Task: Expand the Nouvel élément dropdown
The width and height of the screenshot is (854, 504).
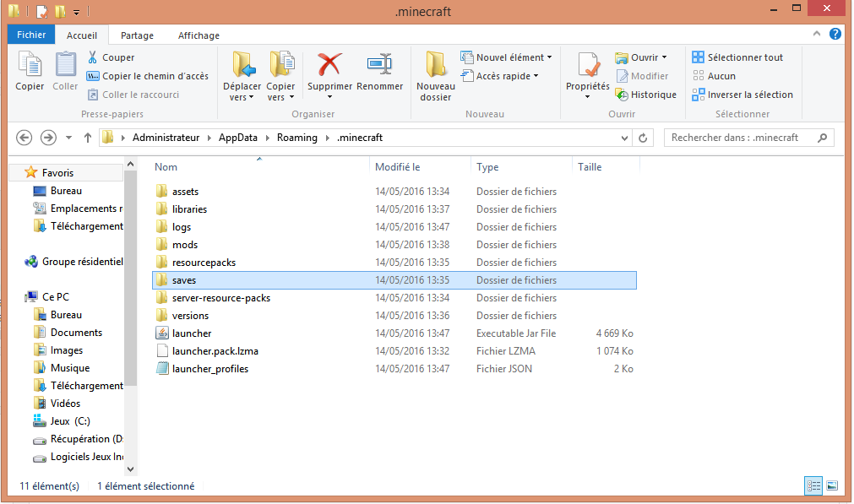Action: [550, 57]
